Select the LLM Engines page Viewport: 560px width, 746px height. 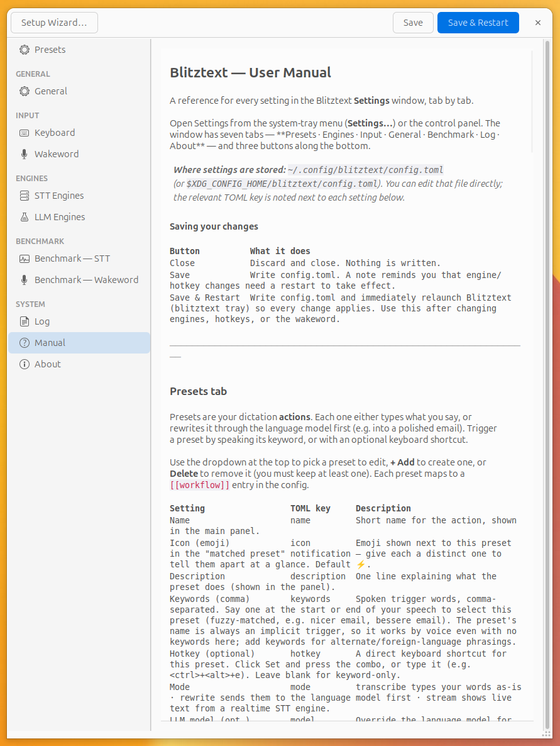[x=79, y=217]
